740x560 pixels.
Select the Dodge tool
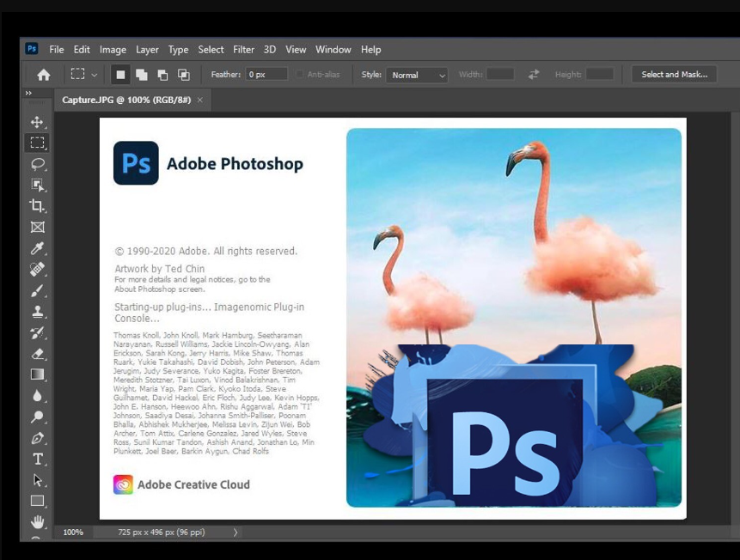tap(37, 417)
